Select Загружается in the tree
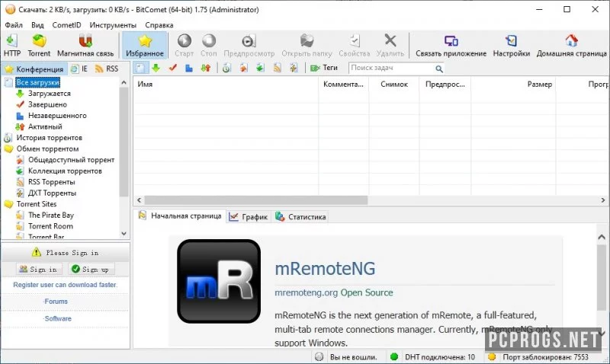610x364 pixels. (x=49, y=93)
